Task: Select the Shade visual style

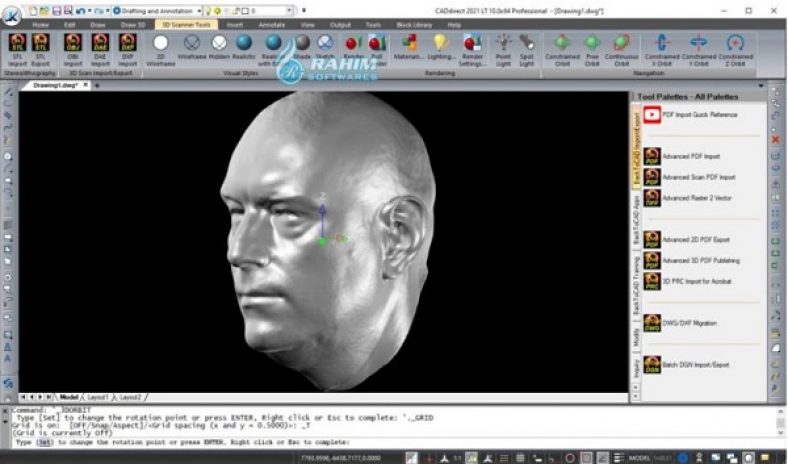Action: click(302, 48)
